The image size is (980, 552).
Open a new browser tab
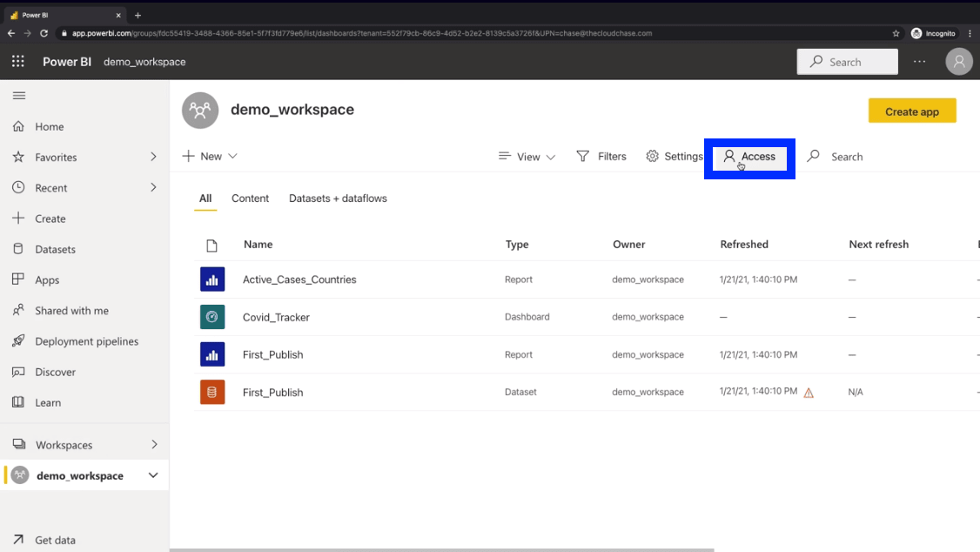(138, 15)
